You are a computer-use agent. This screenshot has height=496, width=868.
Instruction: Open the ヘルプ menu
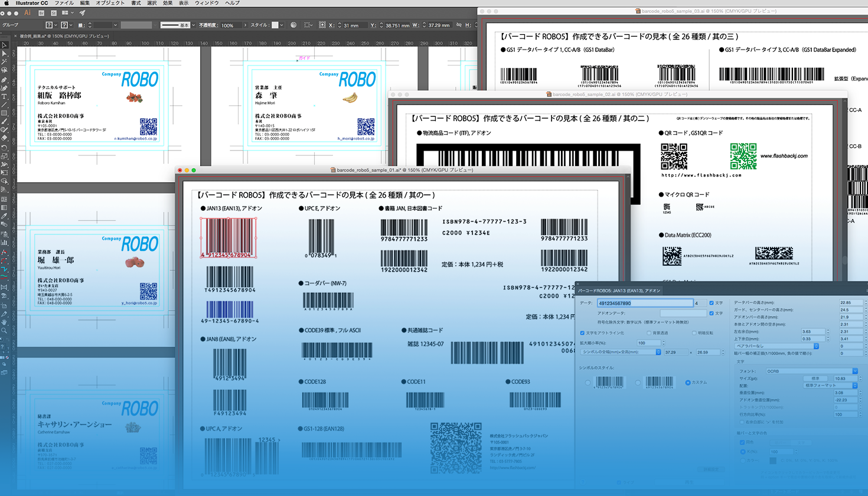(233, 3)
